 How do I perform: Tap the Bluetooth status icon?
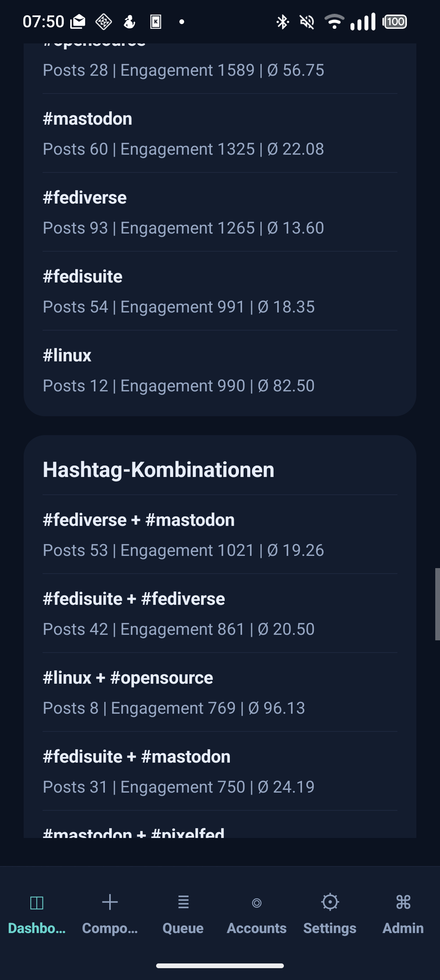(282, 22)
